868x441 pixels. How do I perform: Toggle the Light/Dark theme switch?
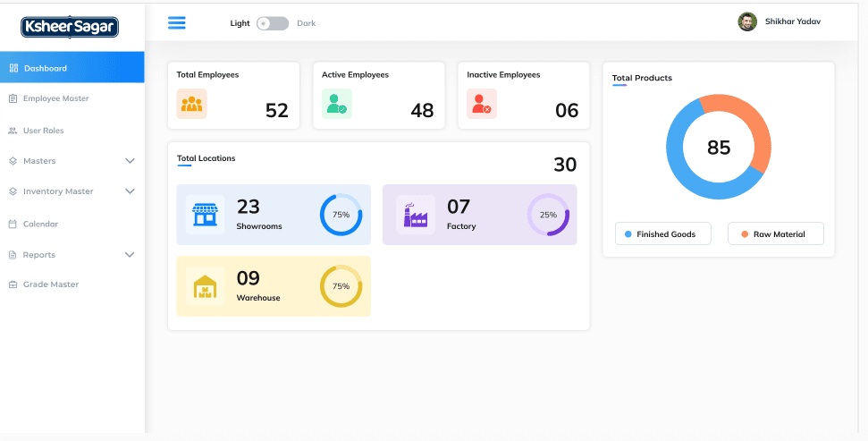[273, 23]
